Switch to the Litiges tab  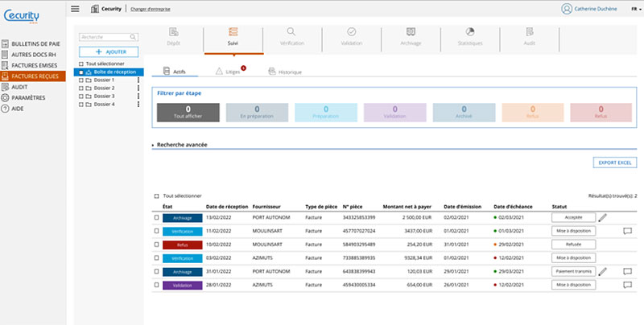click(232, 72)
